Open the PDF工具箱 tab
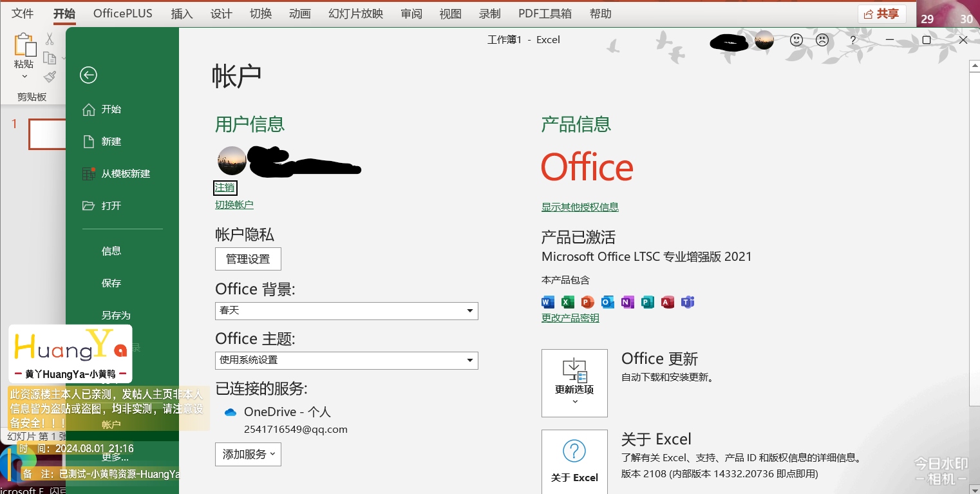 (545, 14)
